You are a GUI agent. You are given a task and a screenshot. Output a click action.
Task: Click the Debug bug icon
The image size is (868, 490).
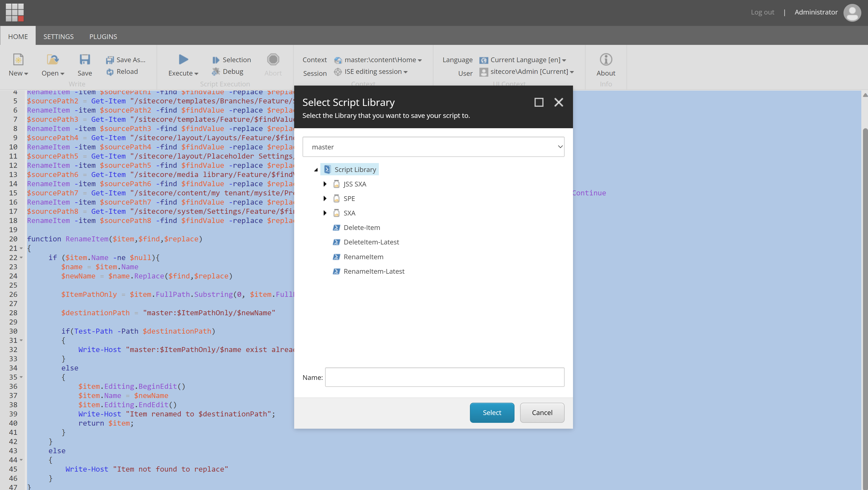[x=216, y=72]
